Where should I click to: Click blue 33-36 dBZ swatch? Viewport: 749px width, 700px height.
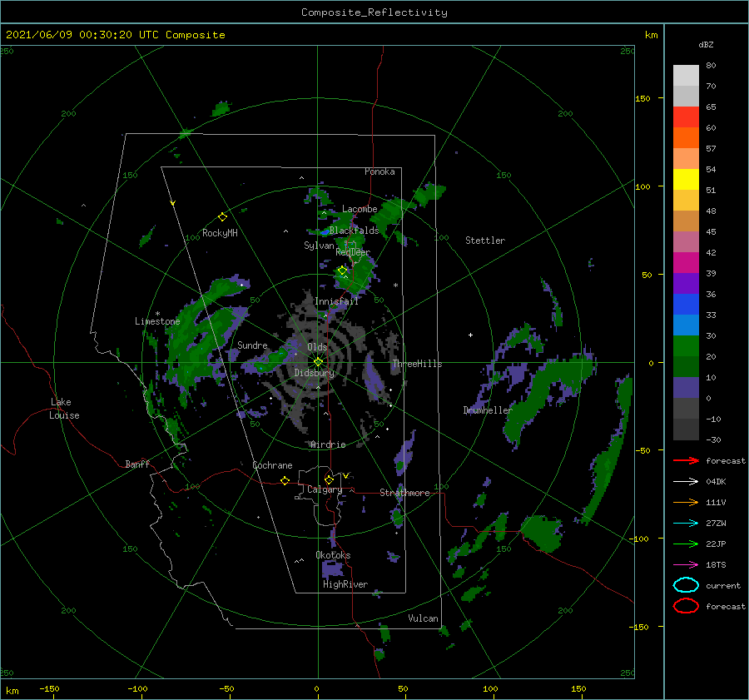[x=686, y=304]
